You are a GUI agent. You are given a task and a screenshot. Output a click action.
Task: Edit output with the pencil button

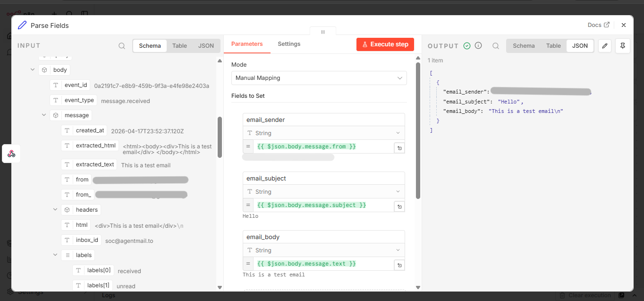click(x=605, y=46)
